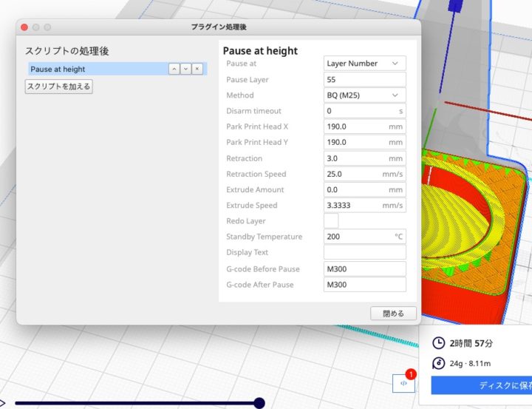This screenshot has width=532, height=409.
Task: Close the plugin dialog with red button
Action: point(24,27)
